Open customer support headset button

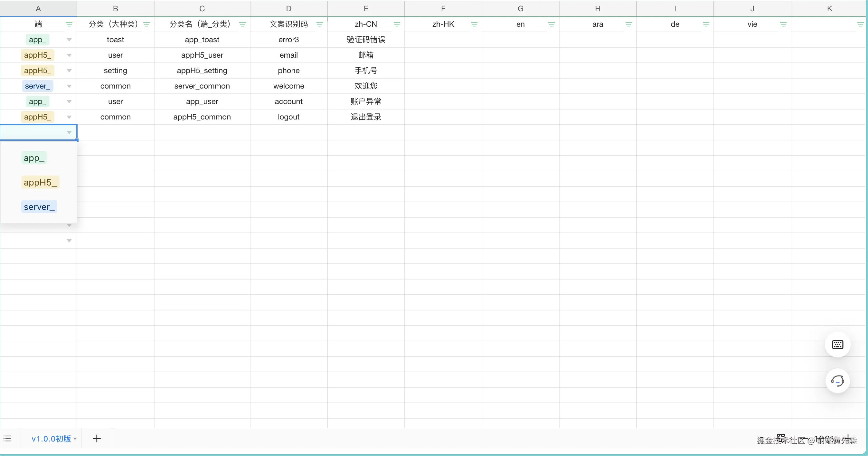coord(837,381)
